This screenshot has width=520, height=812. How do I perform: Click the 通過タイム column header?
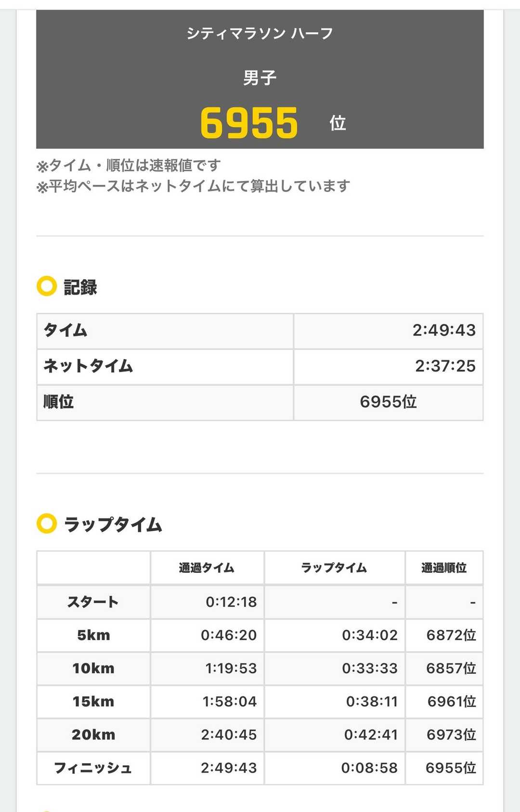click(207, 568)
